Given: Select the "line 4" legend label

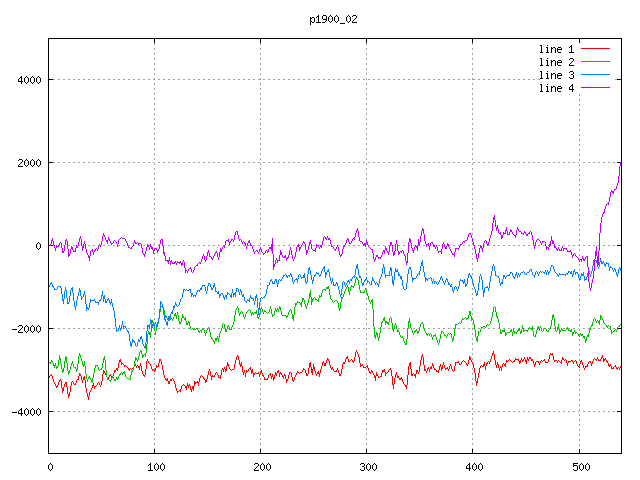Looking at the screenshot, I should click(x=556, y=88).
